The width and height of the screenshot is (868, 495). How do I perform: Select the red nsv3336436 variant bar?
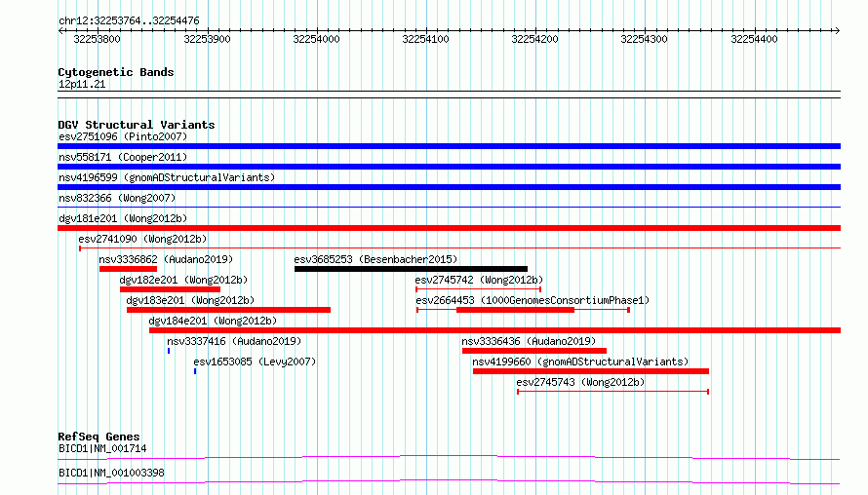click(x=534, y=351)
